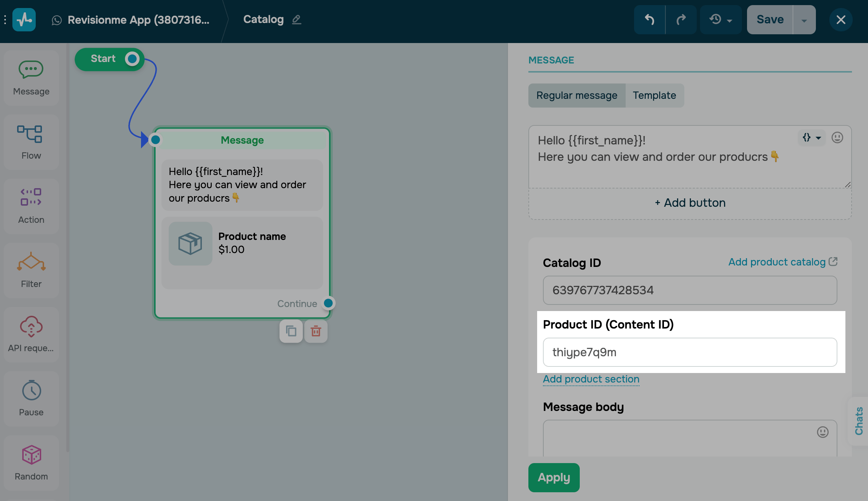The width and height of the screenshot is (868, 501).
Task: Click the Product ID input field
Action: (x=689, y=352)
